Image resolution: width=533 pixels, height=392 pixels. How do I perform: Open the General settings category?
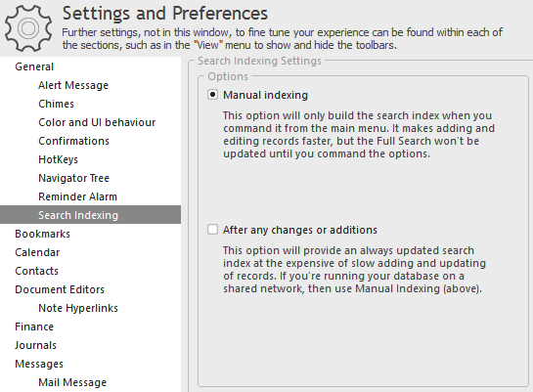(34, 66)
